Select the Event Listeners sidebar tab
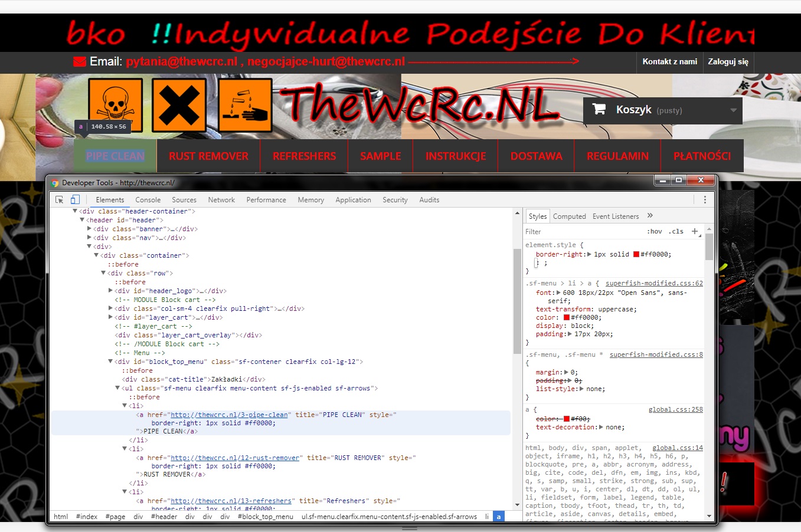801x532 pixels. pyautogui.click(x=616, y=216)
